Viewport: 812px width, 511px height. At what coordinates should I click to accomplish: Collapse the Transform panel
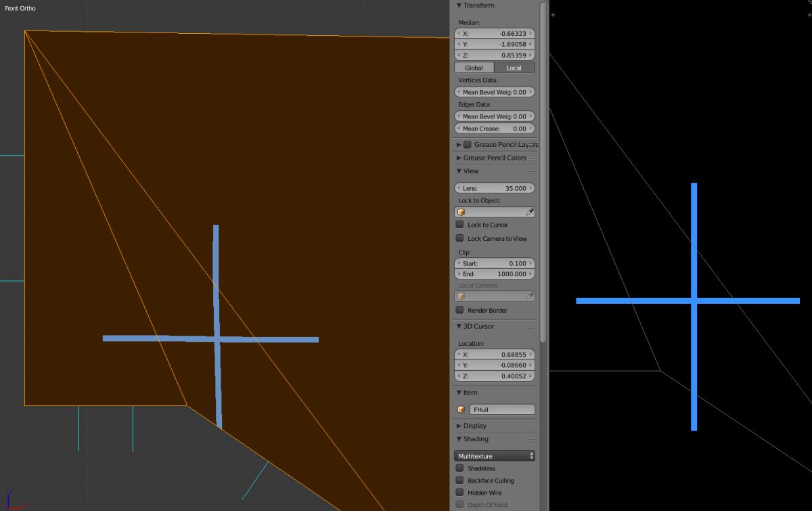pos(459,5)
